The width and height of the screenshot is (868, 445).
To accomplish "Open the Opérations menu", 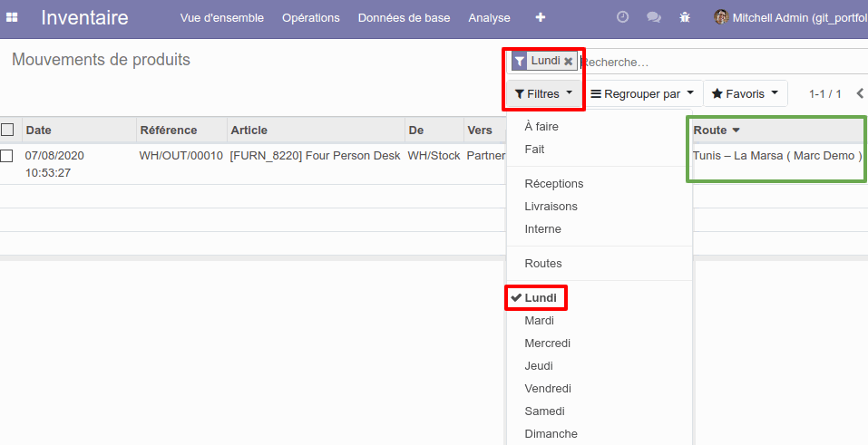I will 311,18.
